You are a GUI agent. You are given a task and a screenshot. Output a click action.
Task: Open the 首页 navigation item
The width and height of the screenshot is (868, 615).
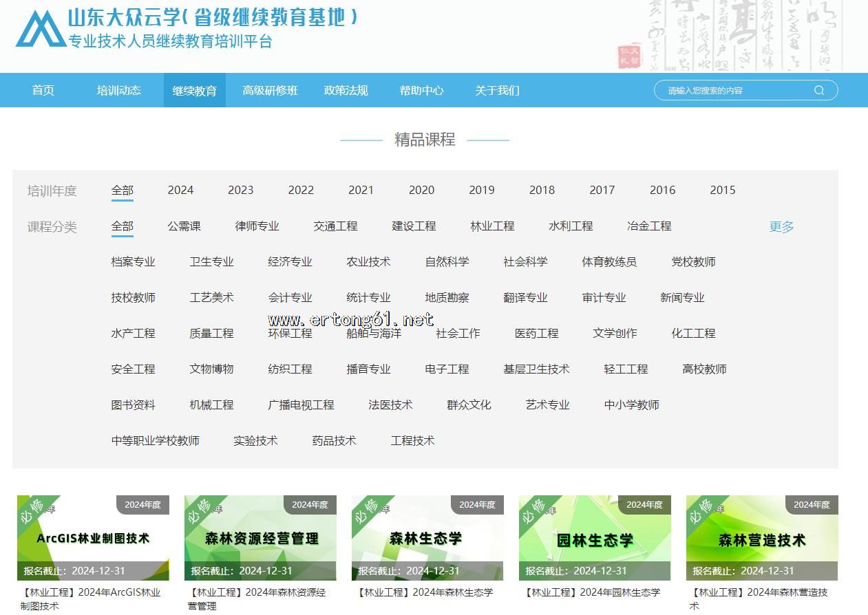pos(43,90)
